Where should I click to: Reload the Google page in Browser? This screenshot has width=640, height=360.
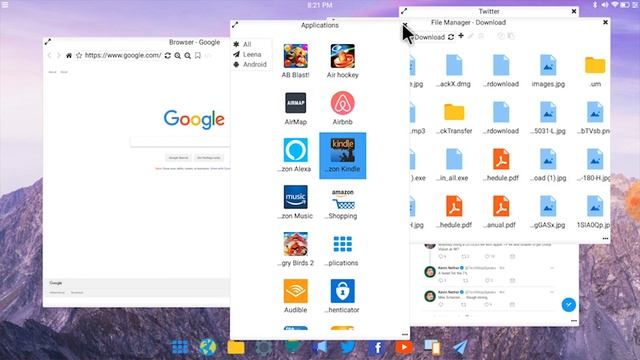tap(167, 56)
